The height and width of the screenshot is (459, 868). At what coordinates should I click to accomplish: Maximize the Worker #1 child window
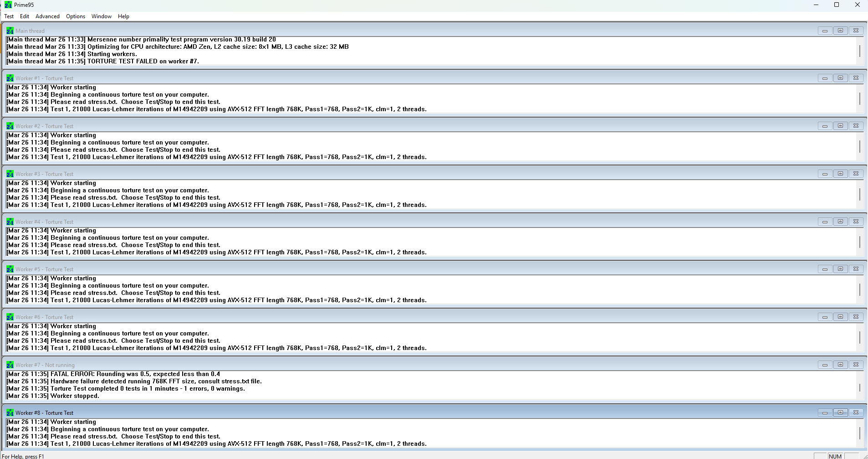coord(840,78)
